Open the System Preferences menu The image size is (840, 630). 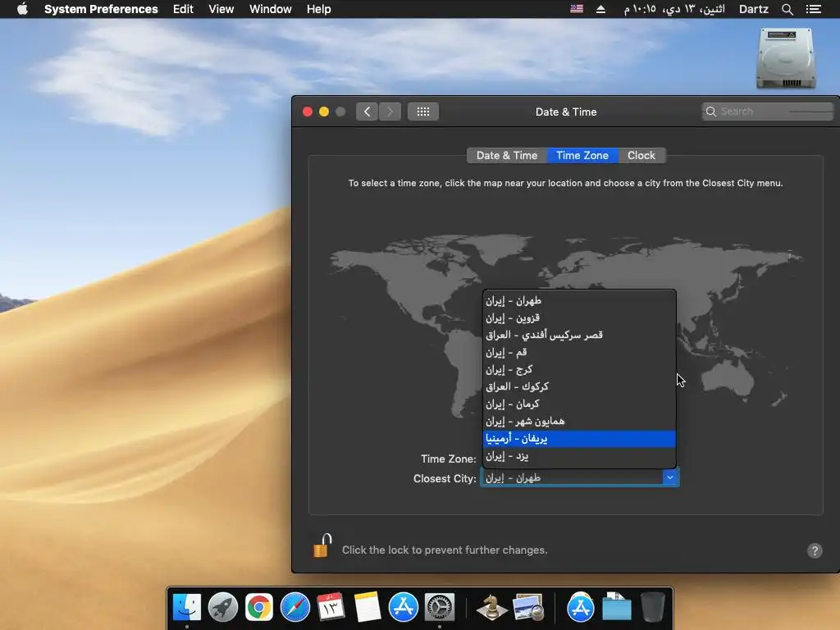pos(101,9)
